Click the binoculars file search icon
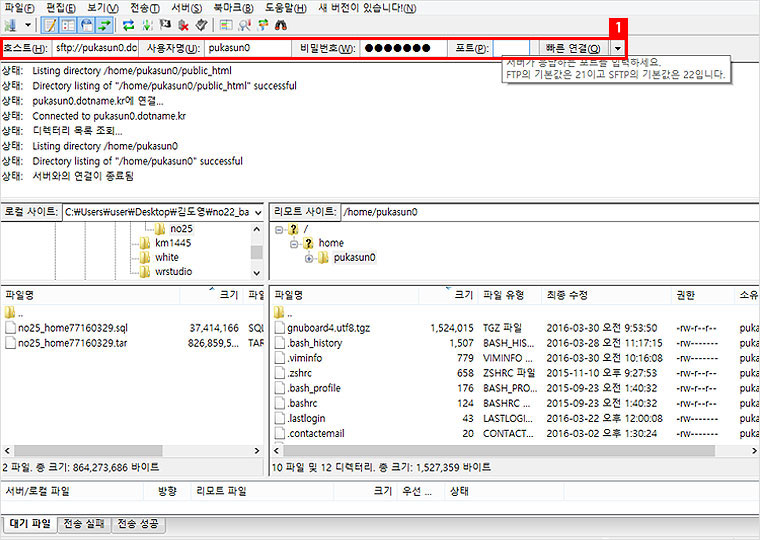The width and height of the screenshot is (760, 540). pos(281,24)
